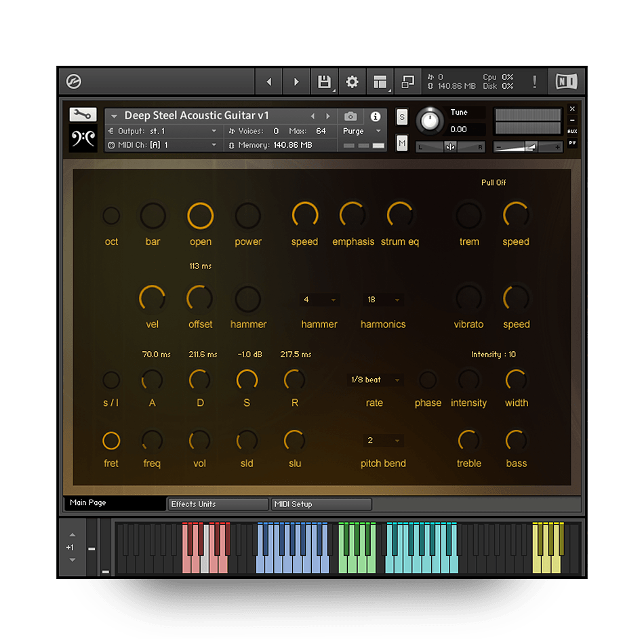
Task: Open the rate dropdown showing 1/8 beat
Action: click(x=374, y=380)
